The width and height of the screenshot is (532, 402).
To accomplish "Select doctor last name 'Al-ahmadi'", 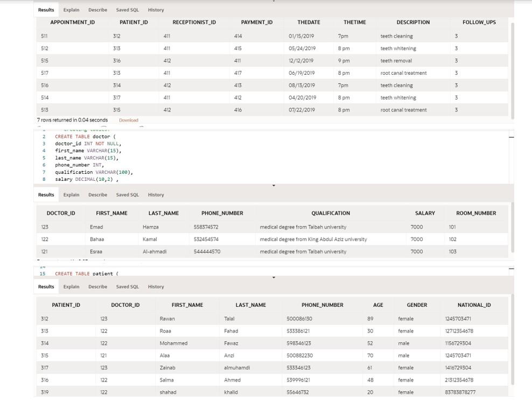I will (x=155, y=251).
